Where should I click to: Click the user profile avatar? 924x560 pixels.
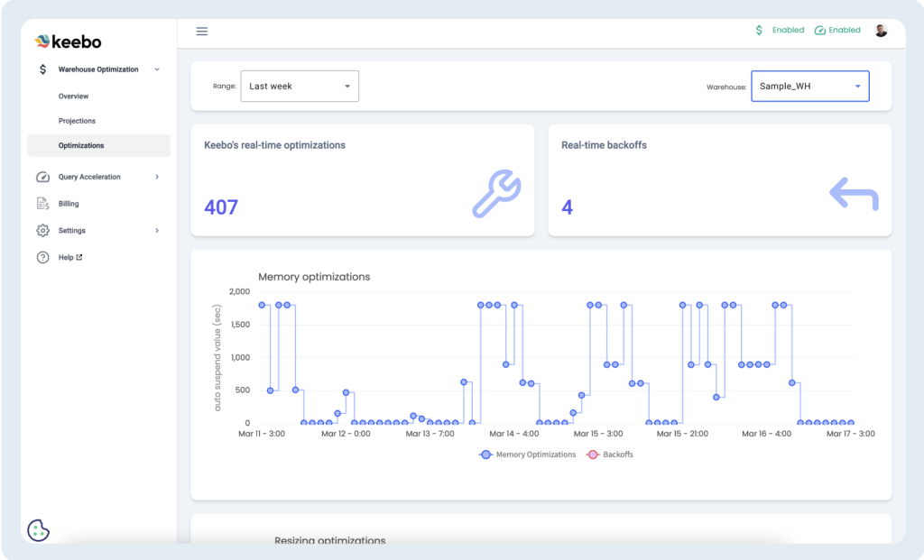881,31
